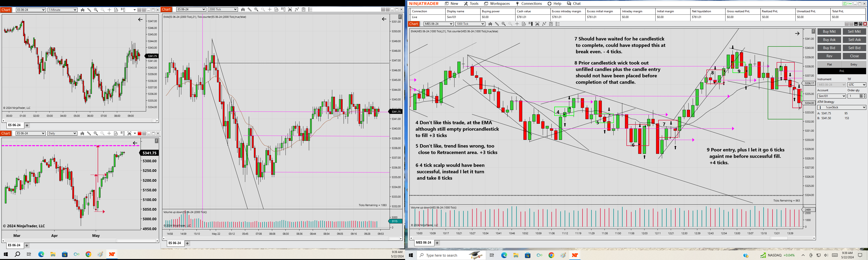Click return-to-latest-bar arrow in 2000 Tick chart
868x260 pixels.
384,19
